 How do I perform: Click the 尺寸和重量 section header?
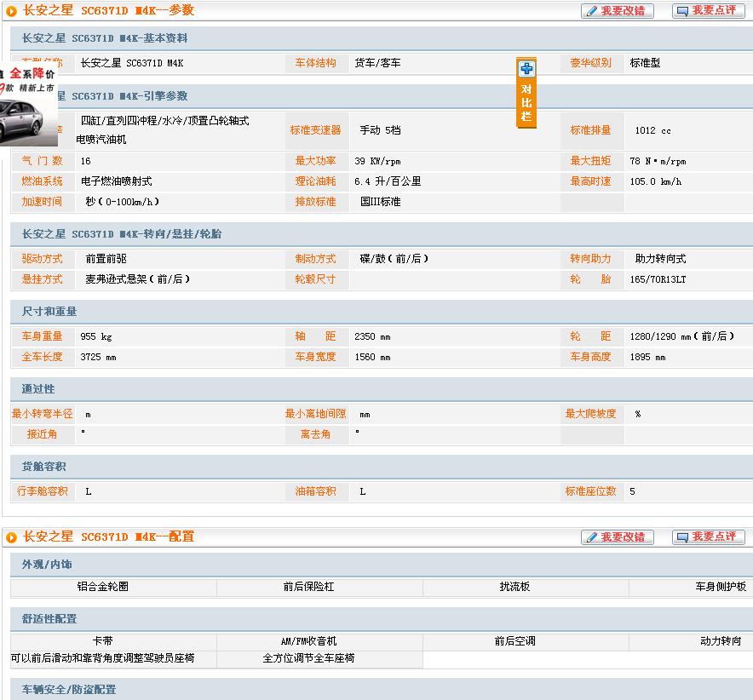[49, 312]
